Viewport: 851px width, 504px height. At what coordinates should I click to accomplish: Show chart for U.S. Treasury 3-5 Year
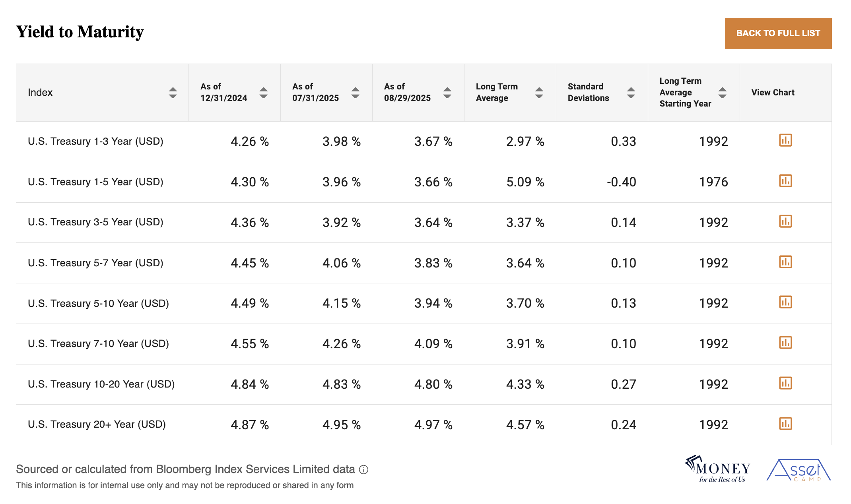(785, 221)
